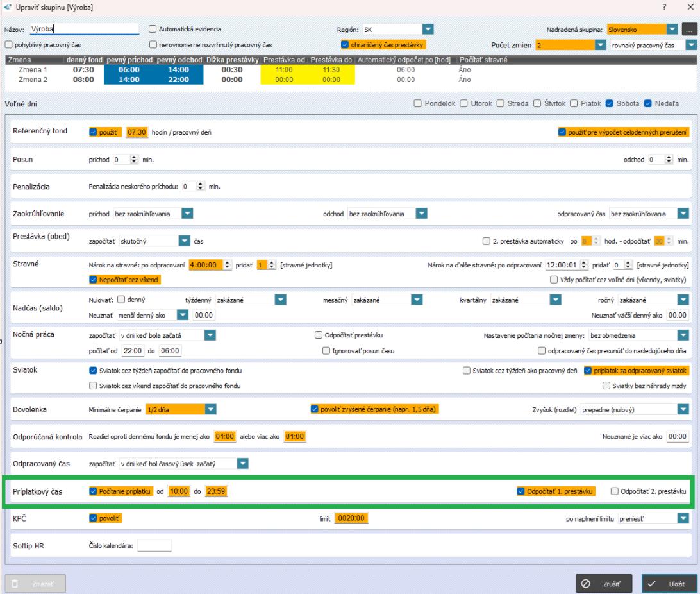This screenshot has height=594, width=700.
Task: Save changes with Uložiť button
Action: [x=669, y=584]
